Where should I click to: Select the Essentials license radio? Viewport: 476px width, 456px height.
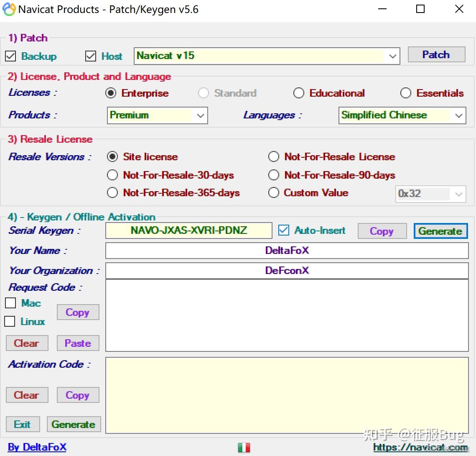(x=405, y=93)
